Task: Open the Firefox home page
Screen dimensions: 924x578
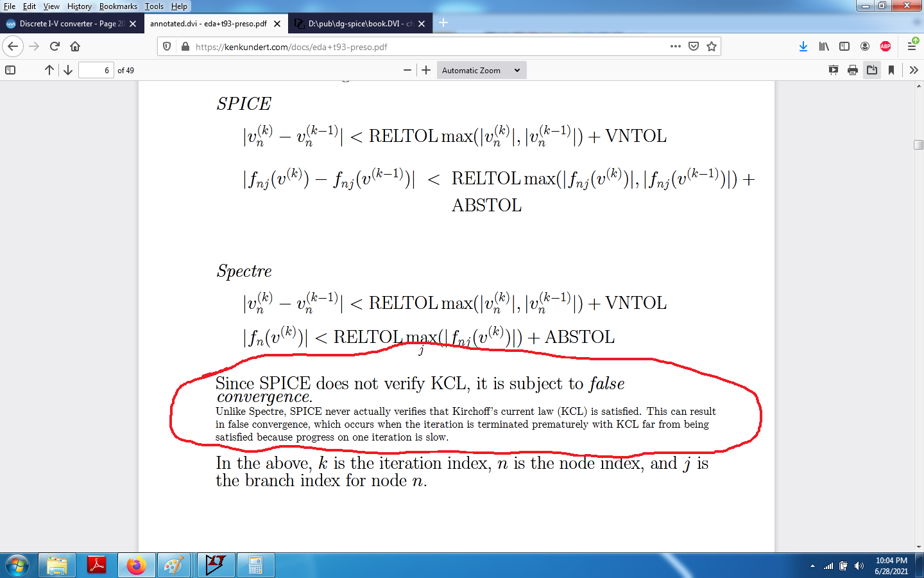Action: point(75,46)
